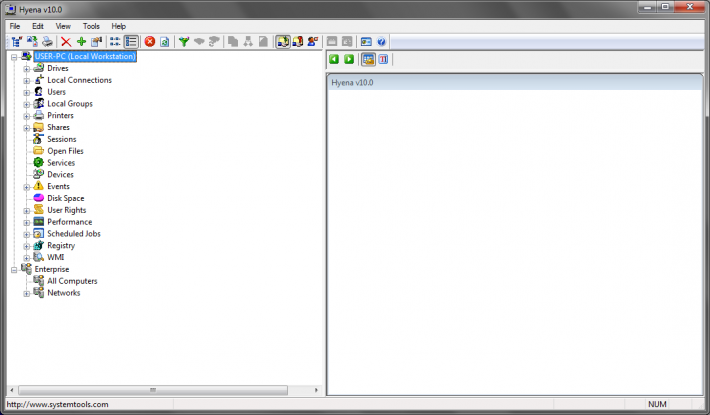Expand the User Rights node
Screen dimensions: 710x415
27,210
